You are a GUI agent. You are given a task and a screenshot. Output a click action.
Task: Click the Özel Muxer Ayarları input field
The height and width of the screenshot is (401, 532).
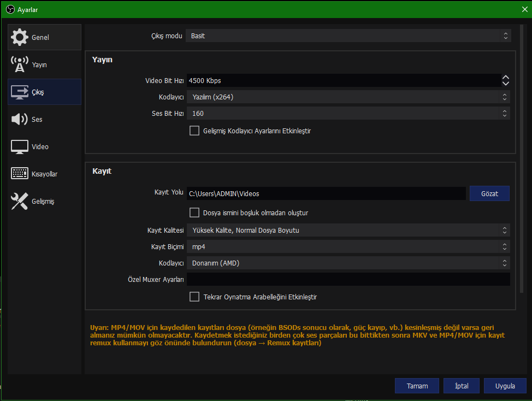click(x=348, y=279)
